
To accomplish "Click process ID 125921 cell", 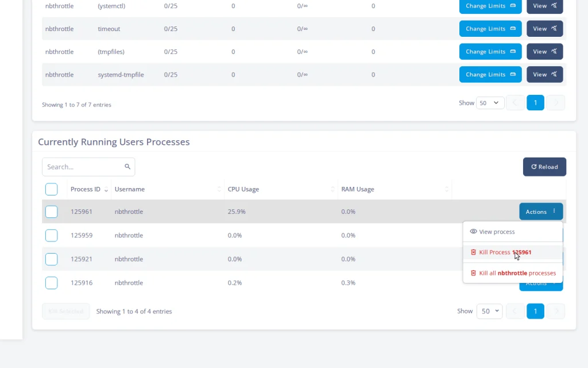I will pyautogui.click(x=82, y=259).
